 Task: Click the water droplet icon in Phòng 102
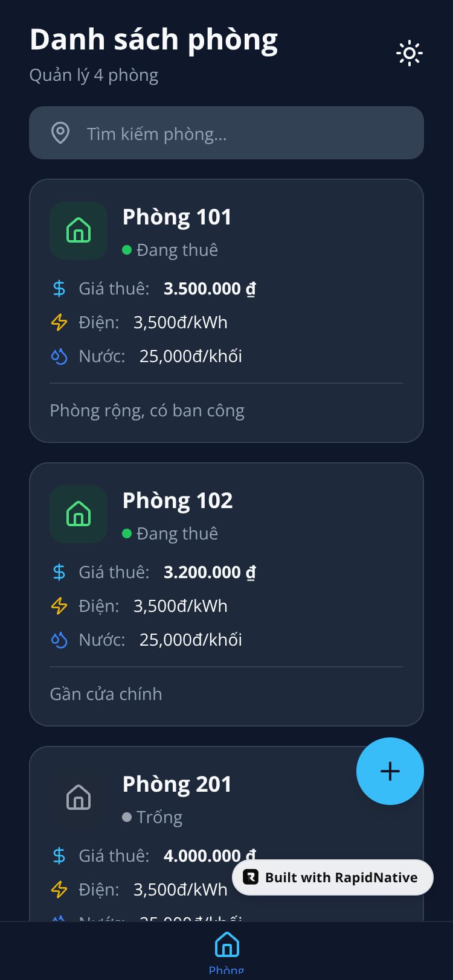pos(59,640)
